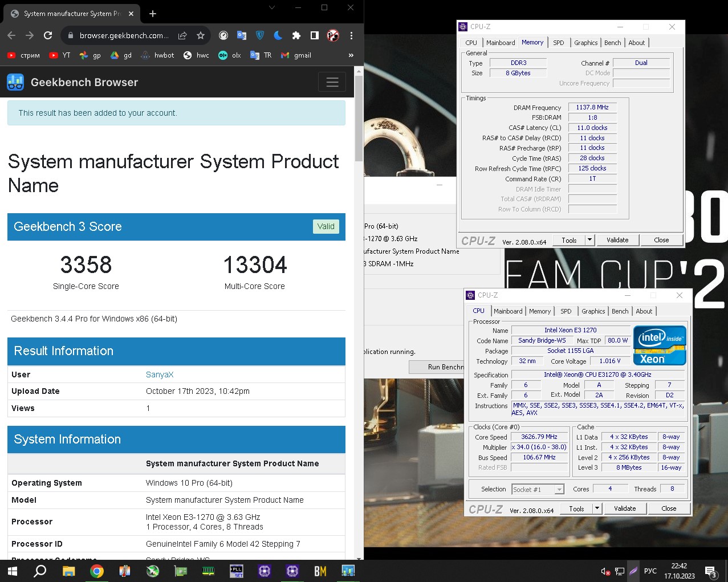This screenshot has width=728, height=582.
Task: Open the YT bookmark
Action: 60,55
